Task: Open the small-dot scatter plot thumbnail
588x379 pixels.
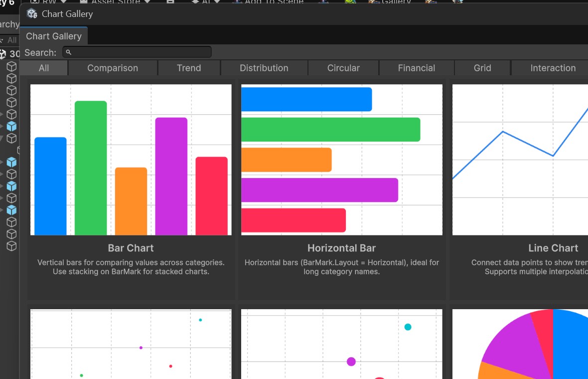Action: point(131,344)
